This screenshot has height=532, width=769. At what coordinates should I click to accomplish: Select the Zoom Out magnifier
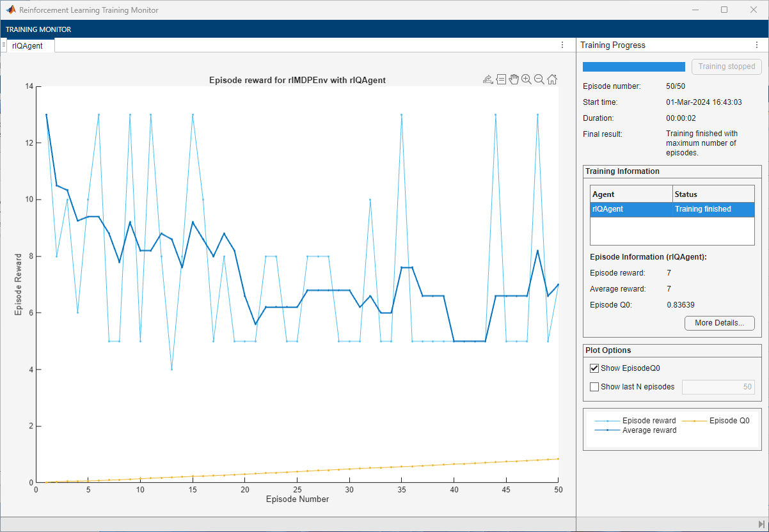point(539,79)
